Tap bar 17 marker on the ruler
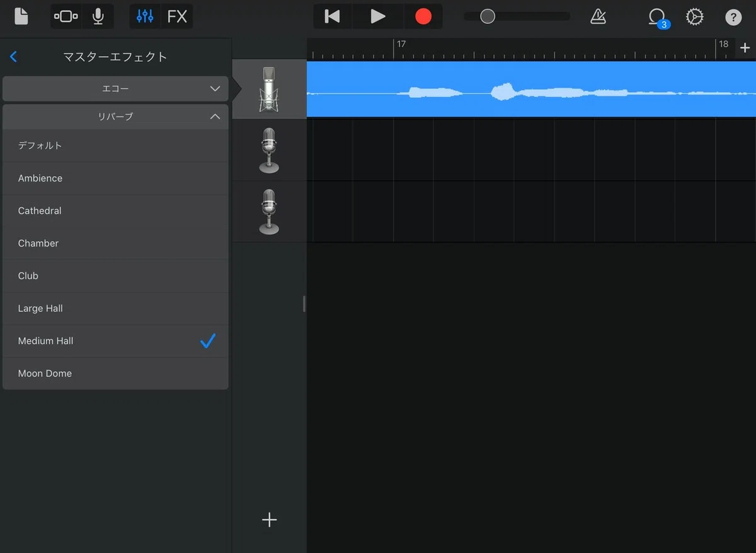This screenshot has width=756, height=553. pyautogui.click(x=401, y=44)
